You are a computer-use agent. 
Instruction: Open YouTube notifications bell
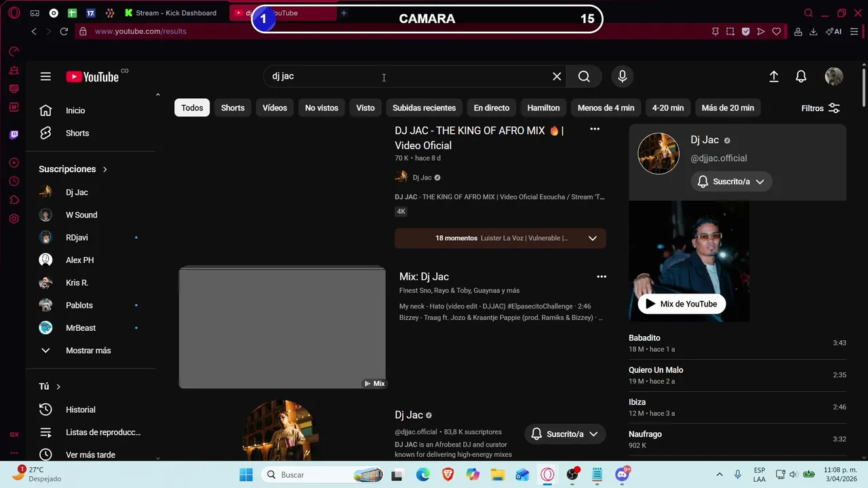tap(801, 77)
